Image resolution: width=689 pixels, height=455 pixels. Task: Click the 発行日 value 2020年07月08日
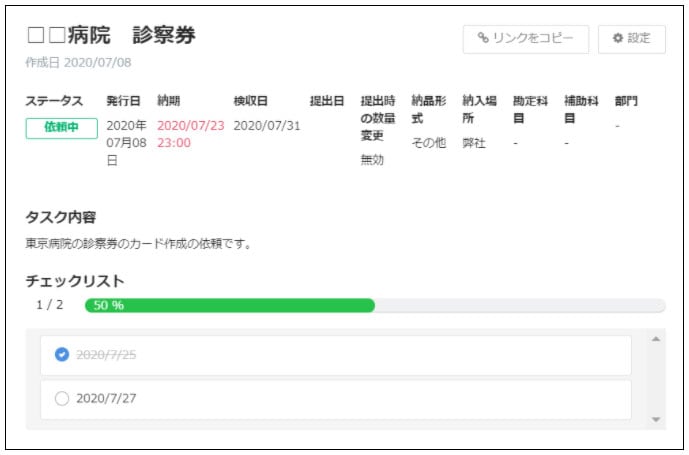point(126,142)
